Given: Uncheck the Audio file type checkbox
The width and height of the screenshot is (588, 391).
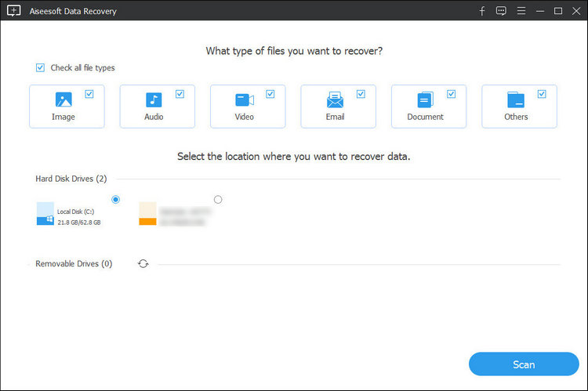Looking at the screenshot, I should tap(180, 94).
